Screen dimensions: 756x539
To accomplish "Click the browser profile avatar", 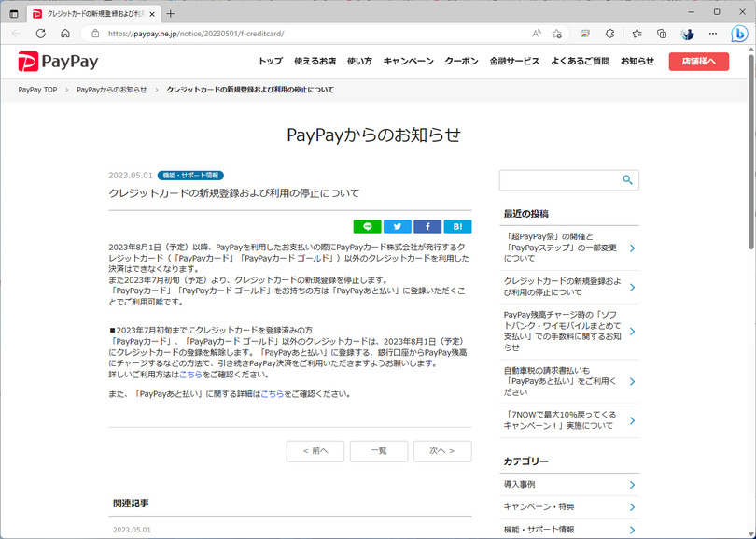I will tap(687, 34).
